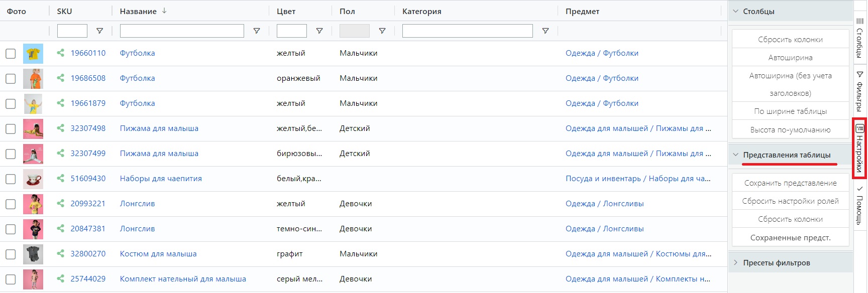
Task: Open filter funnel for Цвет column
Action: click(x=319, y=31)
